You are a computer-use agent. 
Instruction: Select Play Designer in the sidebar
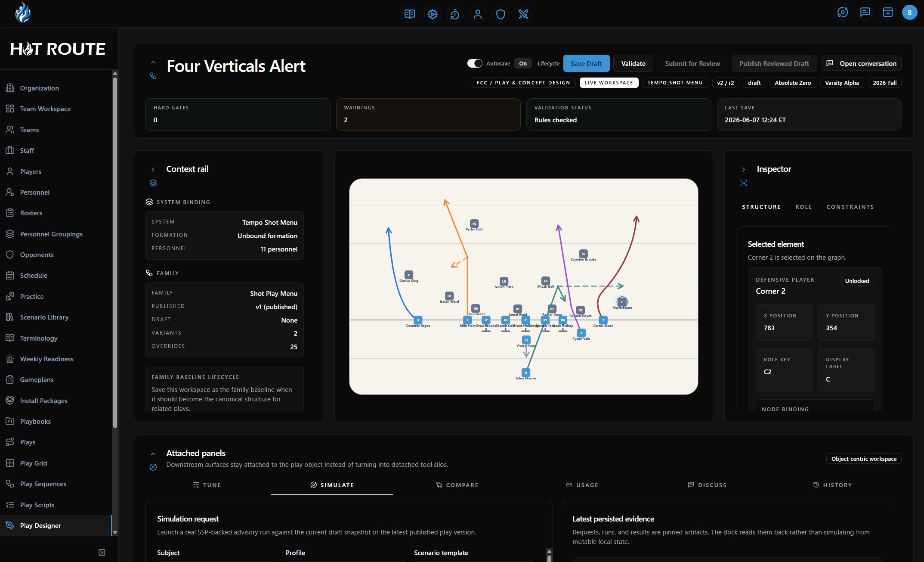click(56, 525)
